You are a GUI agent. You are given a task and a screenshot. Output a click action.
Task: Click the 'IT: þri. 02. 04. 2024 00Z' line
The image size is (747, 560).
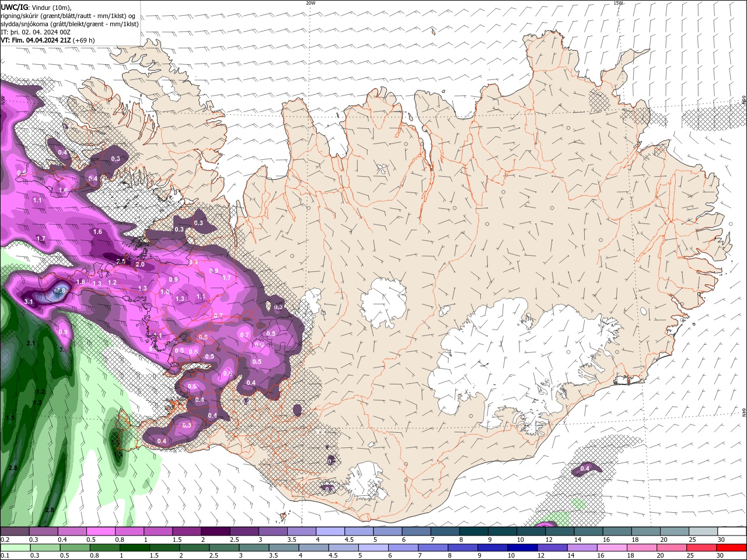(36, 32)
